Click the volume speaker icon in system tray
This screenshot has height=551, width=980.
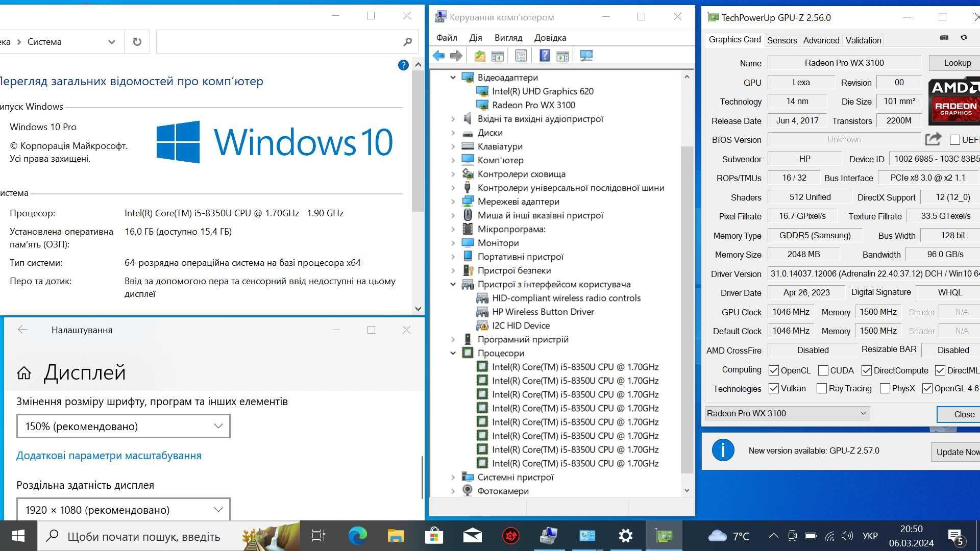[847, 536]
